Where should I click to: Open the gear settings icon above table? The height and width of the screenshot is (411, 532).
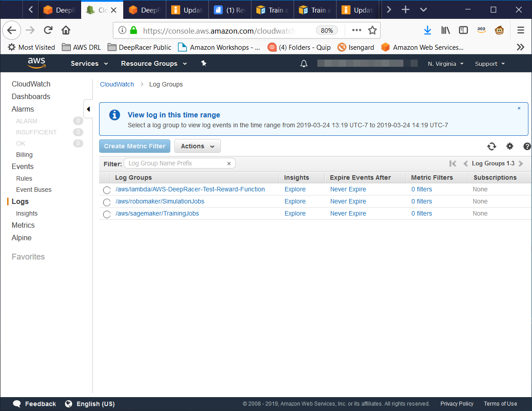click(x=510, y=146)
